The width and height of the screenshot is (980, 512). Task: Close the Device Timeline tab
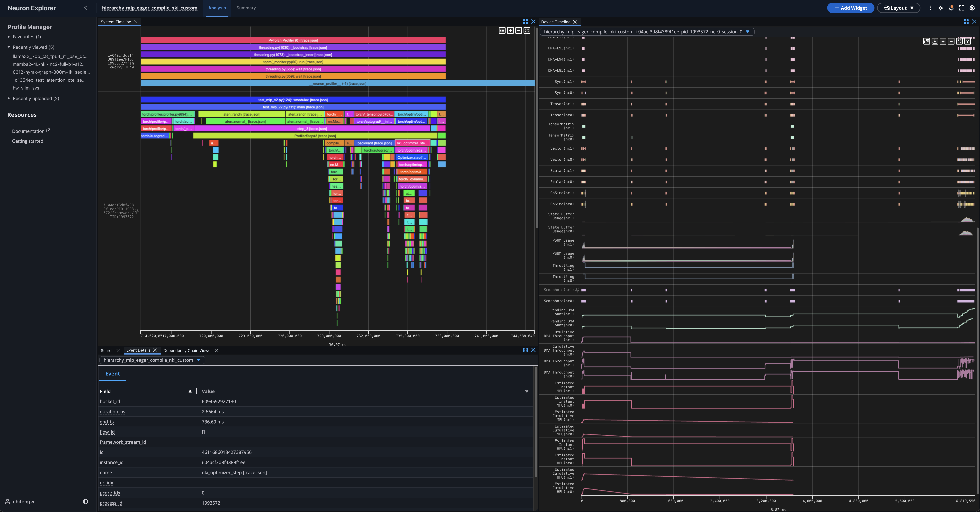575,22
